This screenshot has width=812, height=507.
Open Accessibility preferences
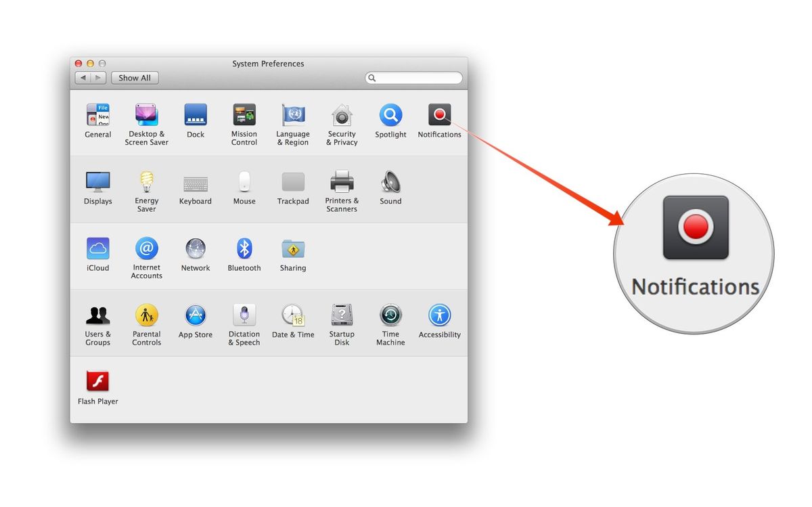(x=439, y=314)
